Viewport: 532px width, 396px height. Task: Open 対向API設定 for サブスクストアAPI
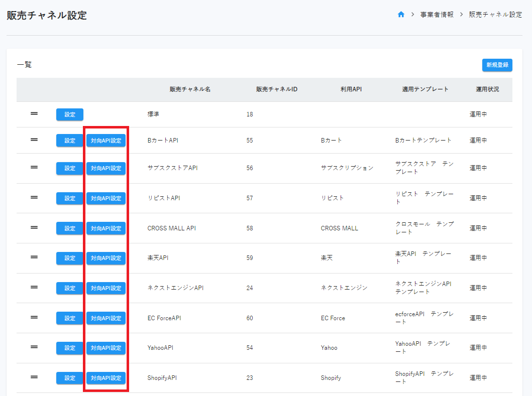pos(106,168)
